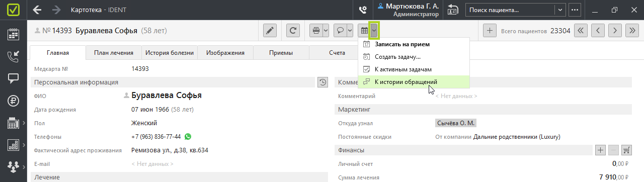Image resolution: width=644 pixels, height=182 pixels.
Task: Expand the print options dropdown arrow
Action: (x=326, y=31)
